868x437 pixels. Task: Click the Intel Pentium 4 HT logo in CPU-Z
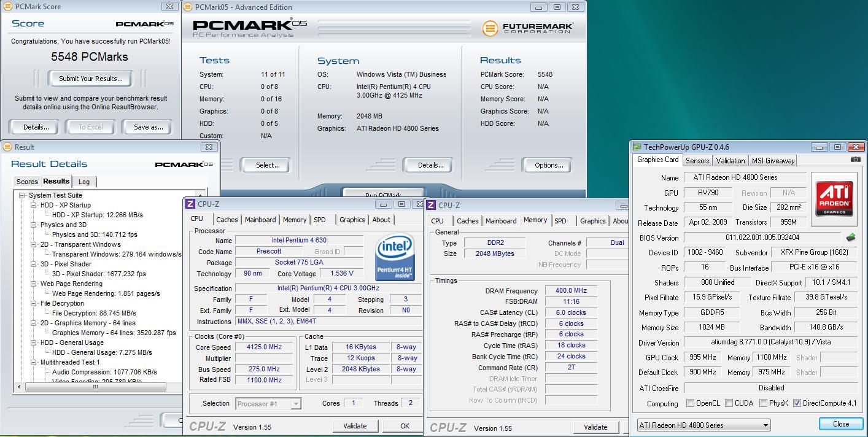click(394, 257)
